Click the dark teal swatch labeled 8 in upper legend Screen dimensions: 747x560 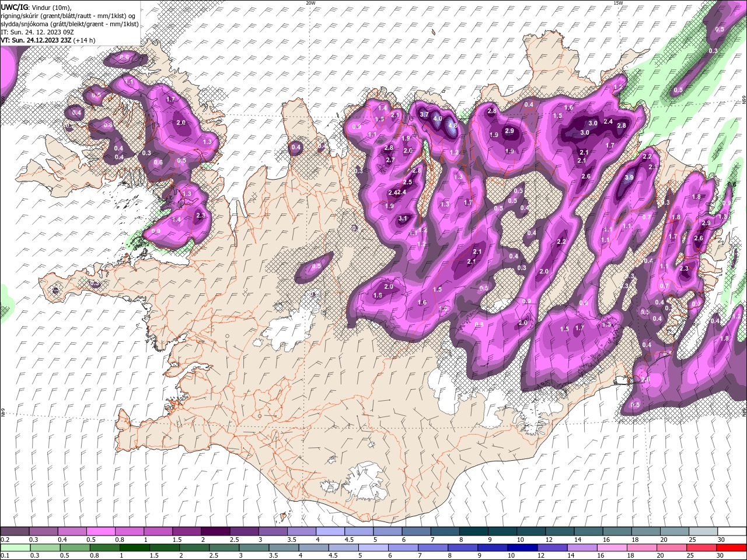click(x=473, y=531)
